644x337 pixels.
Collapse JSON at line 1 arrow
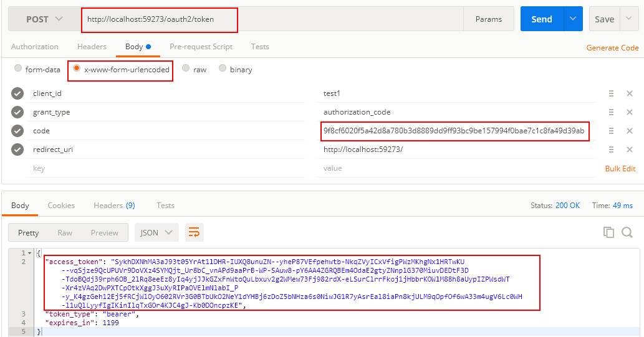click(x=29, y=254)
